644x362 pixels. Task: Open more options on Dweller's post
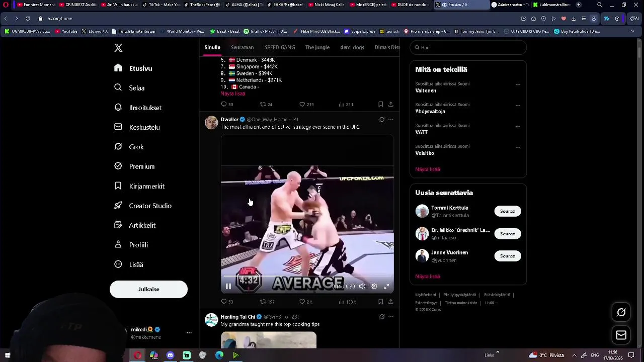click(390, 120)
